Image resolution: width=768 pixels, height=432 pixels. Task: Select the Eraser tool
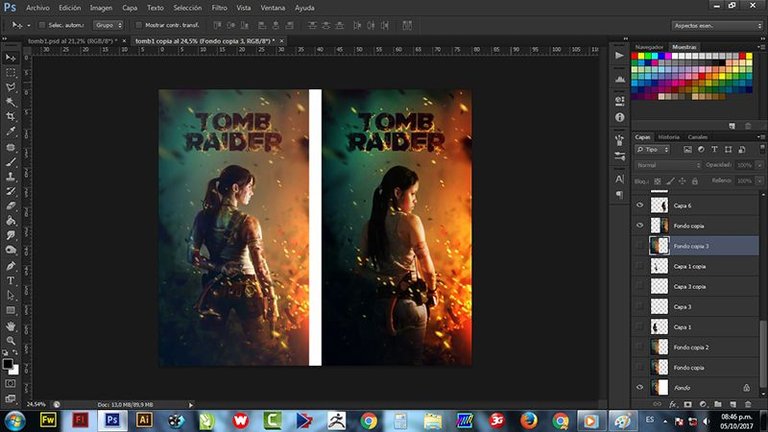pos(10,206)
